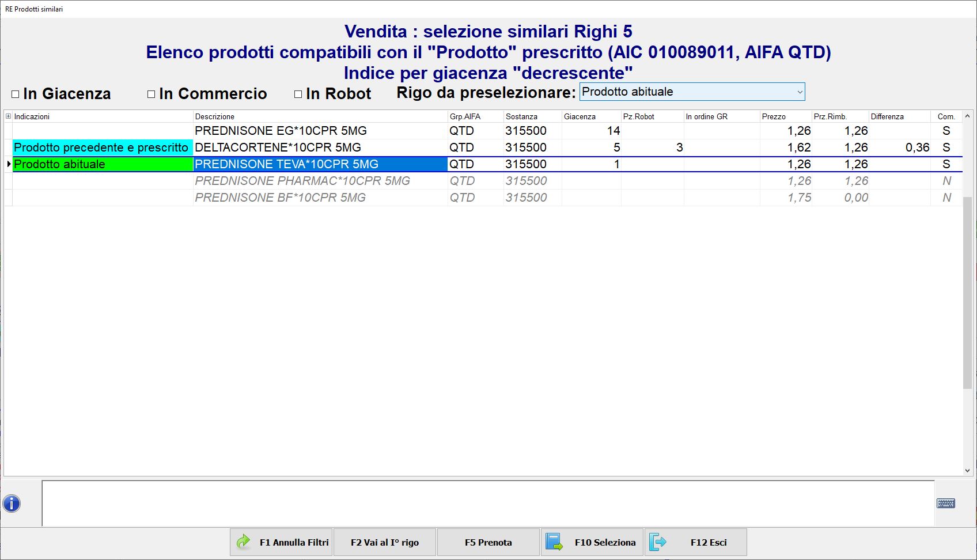
Task: Click the green arrow Annulla Filtri icon
Action: [244, 542]
